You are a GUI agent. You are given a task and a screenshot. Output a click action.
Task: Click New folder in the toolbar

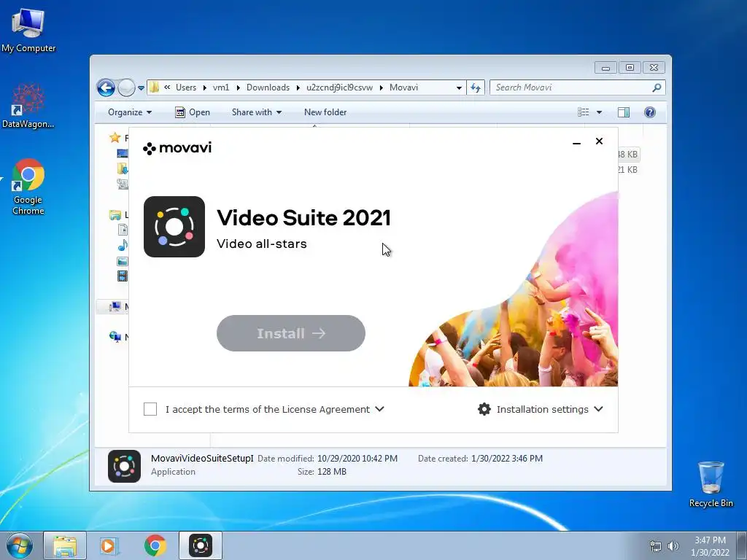325,112
